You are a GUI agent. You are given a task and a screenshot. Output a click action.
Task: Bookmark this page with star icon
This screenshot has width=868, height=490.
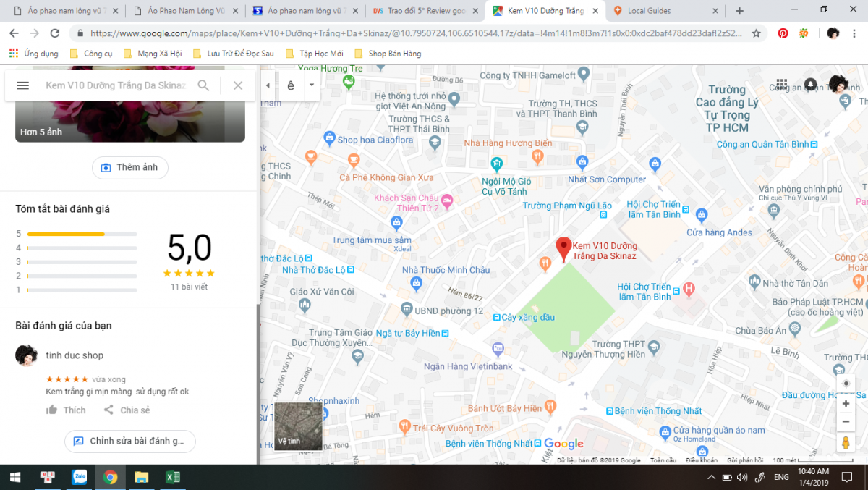[757, 33]
